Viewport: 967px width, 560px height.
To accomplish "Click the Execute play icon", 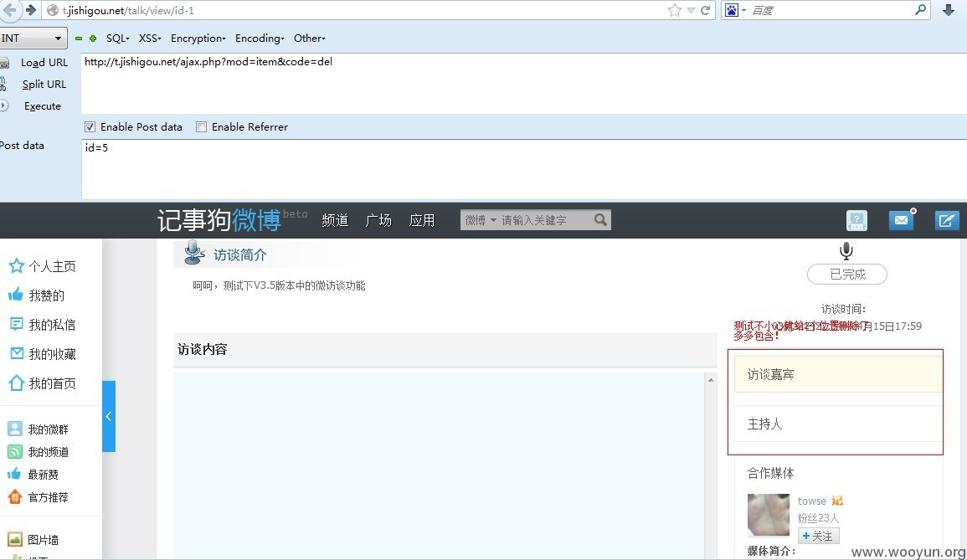I will tap(3, 105).
